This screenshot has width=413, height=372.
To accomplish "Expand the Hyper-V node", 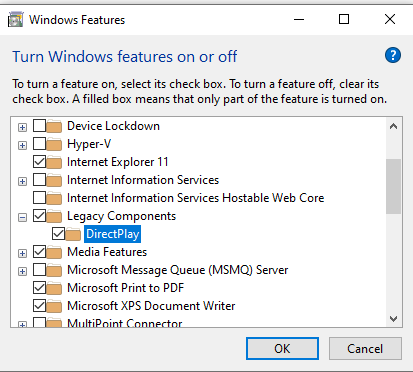I will (22, 145).
